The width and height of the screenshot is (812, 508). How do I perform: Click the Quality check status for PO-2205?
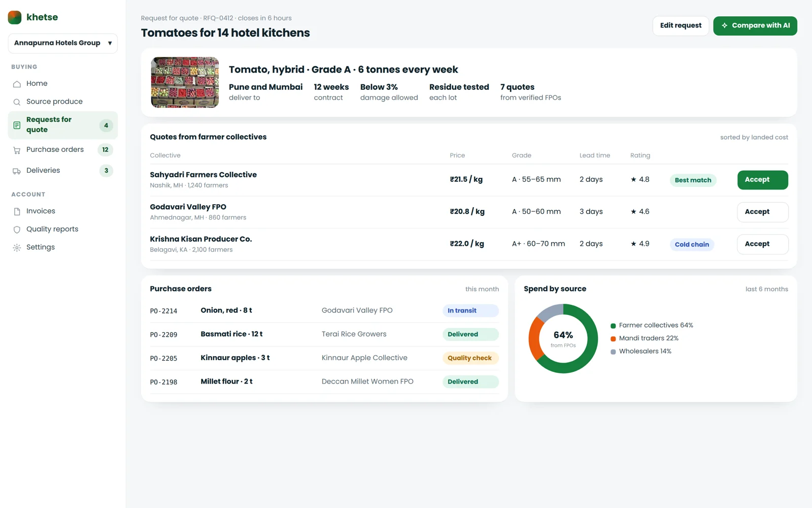coord(470,358)
